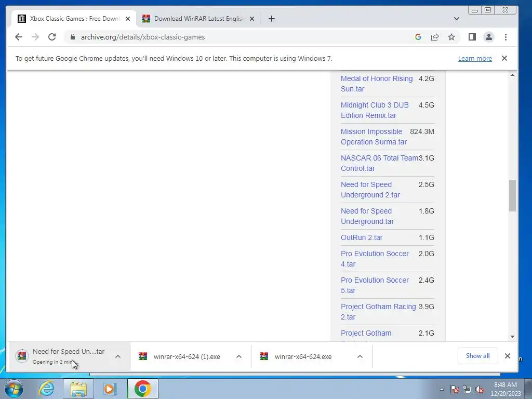The height and width of the screenshot is (399, 532).
Task: Open the Chrome profile menu
Action: [488, 37]
